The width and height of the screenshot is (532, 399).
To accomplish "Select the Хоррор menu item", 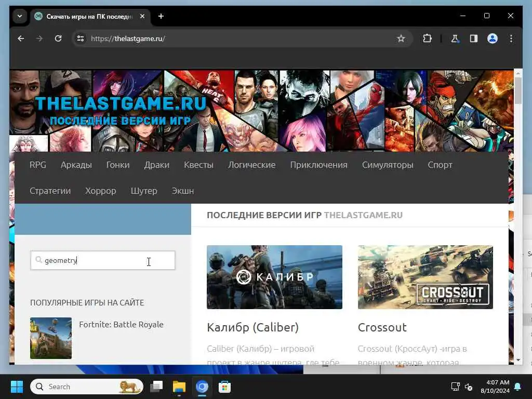I will [100, 191].
